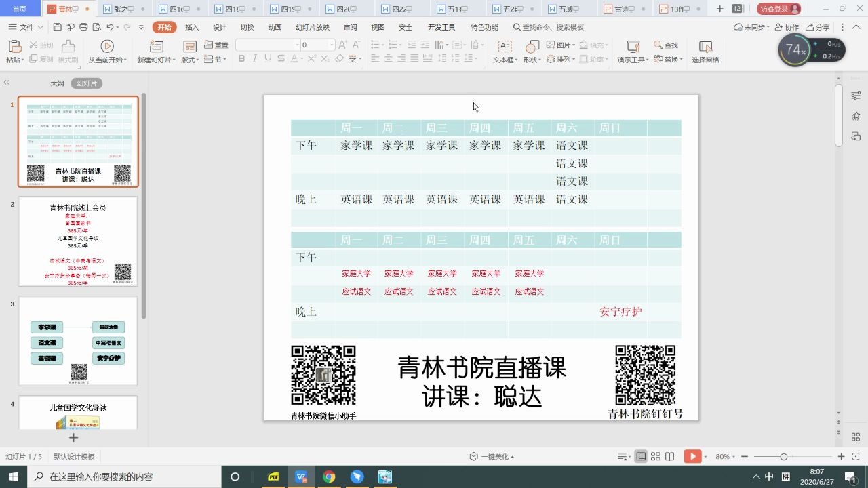Click the Reset (重置) layout button
Screen dimensions: 868x488
coord(217,45)
